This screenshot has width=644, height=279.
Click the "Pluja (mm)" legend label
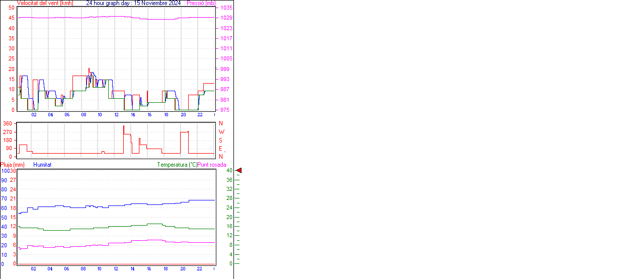tap(13, 165)
